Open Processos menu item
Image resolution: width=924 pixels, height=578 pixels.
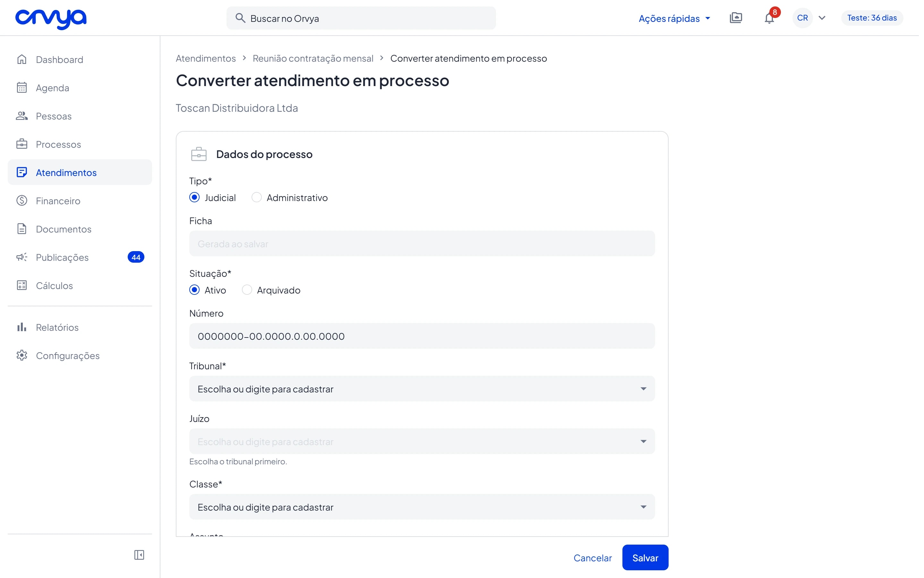[x=80, y=144]
